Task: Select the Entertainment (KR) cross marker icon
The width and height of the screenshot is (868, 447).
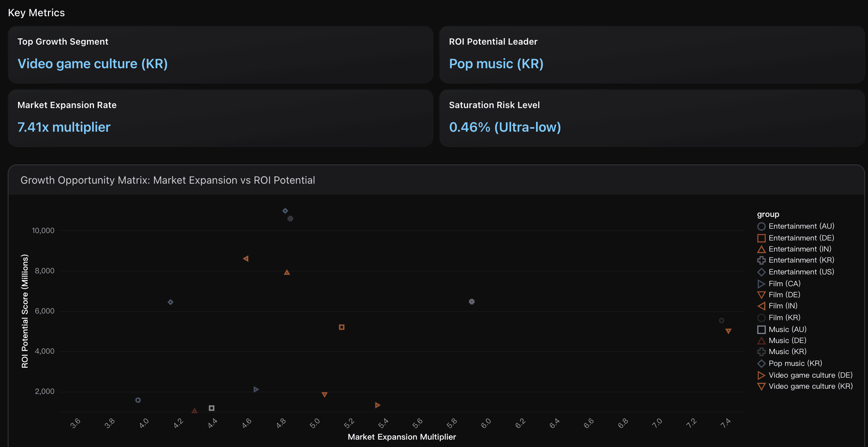Action: coord(762,260)
